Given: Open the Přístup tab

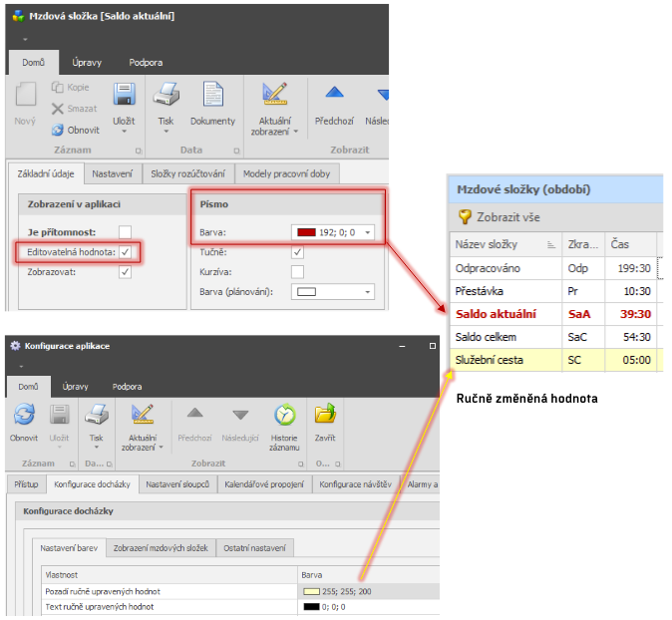Looking at the screenshot, I should pos(26,484).
